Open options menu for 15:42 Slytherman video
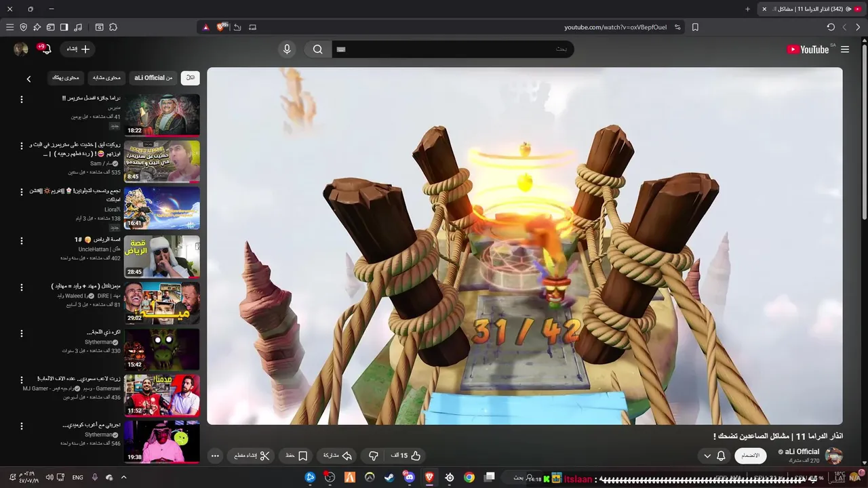Screen dimensions: 868x488 21,333
